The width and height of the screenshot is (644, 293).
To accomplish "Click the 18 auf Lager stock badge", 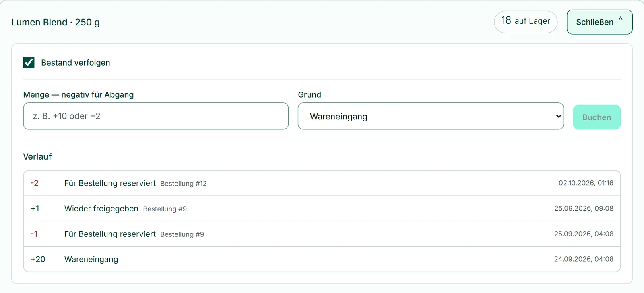I will point(526,22).
